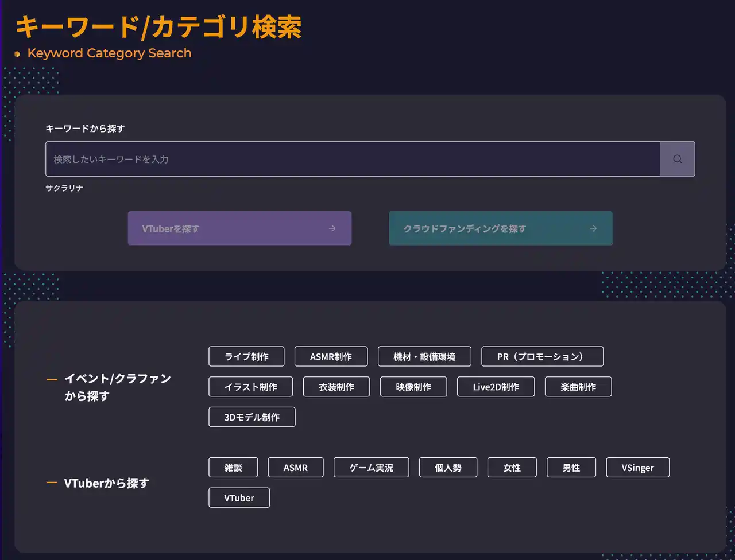Click the magnifying glass search icon

677,159
